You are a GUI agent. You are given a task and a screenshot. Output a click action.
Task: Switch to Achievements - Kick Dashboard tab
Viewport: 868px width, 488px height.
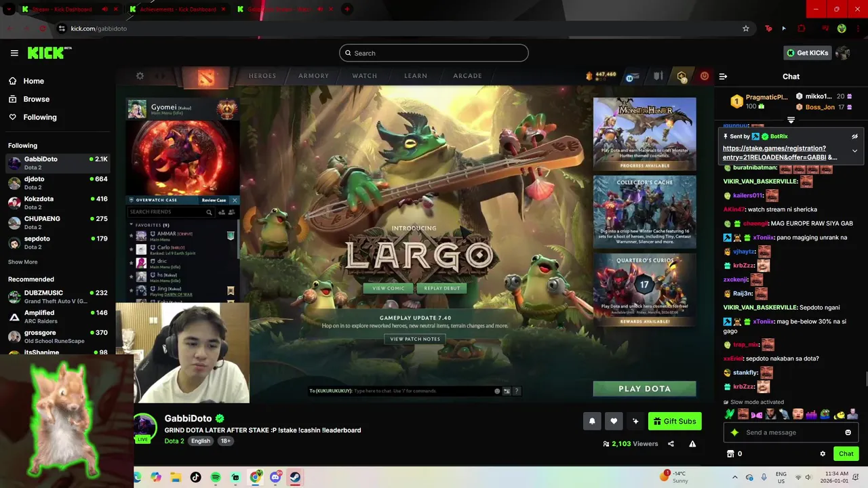(x=178, y=9)
